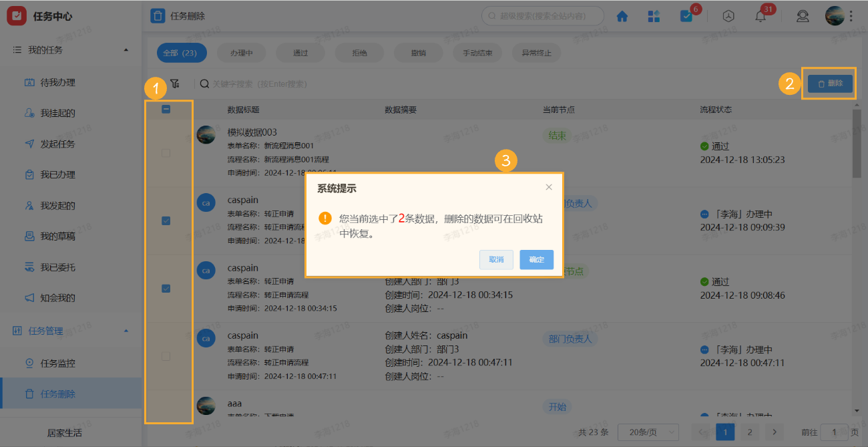Image resolution: width=868 pixels, height=447 pixels.
Task: Click the 前往 page number input field
Action: (x=833, y=432)
